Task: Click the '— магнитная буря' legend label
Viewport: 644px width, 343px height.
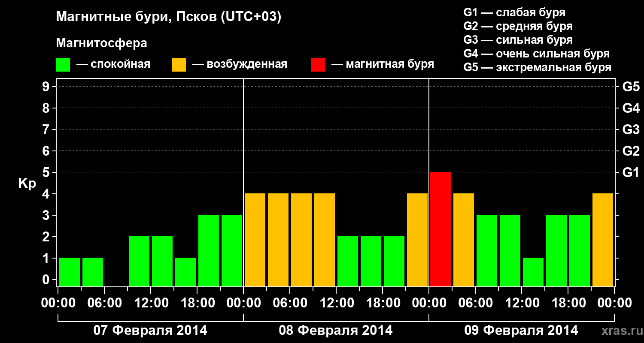Action: pyautogui.click(x=383, y=65)
